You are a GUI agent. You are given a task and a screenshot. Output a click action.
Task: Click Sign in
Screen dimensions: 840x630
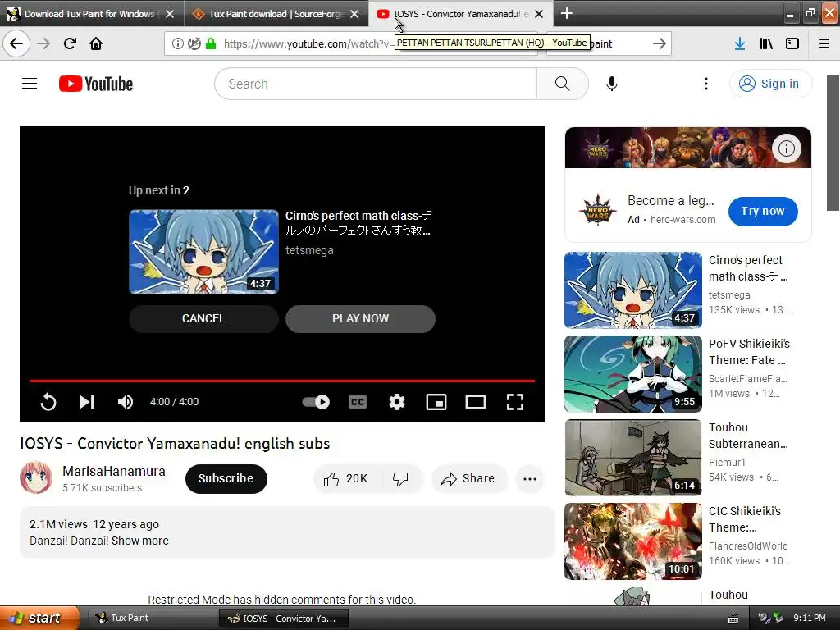pyautogui.click(x=770, y=84)
